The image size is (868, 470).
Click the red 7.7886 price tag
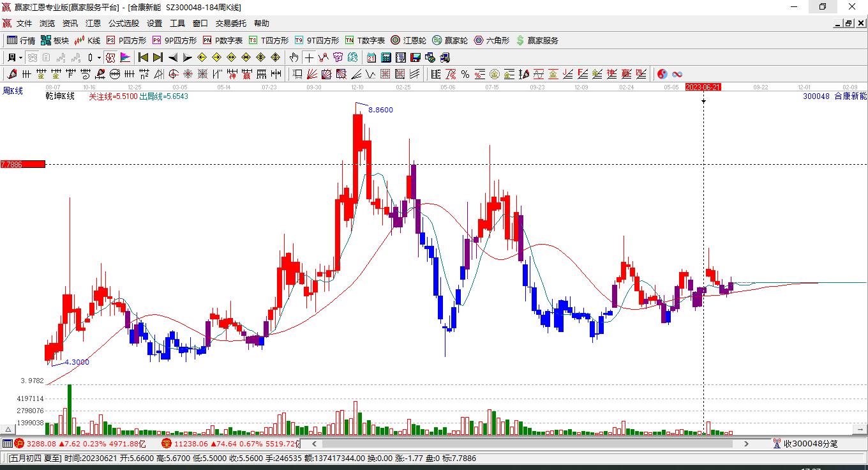(23, 164)
